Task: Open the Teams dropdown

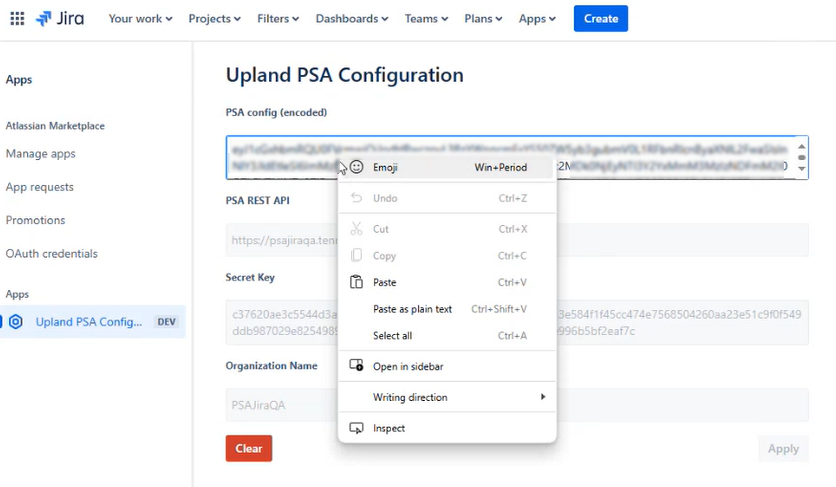Action: pos(426,19)
